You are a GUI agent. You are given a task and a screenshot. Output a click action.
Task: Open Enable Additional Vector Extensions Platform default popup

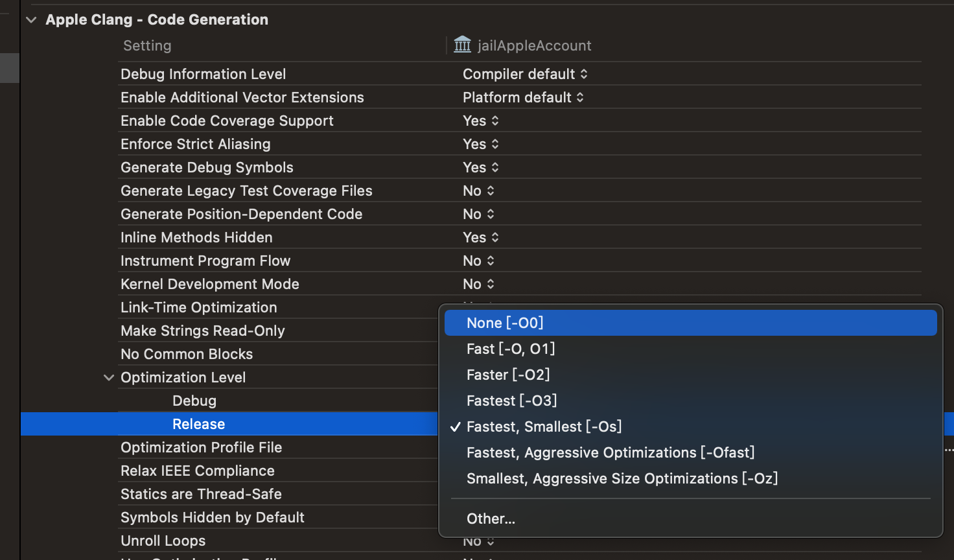point(523,97)
